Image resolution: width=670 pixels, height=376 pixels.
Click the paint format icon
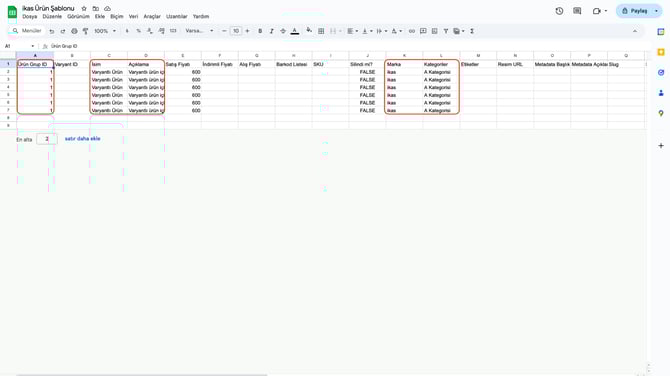coord(85,31)
